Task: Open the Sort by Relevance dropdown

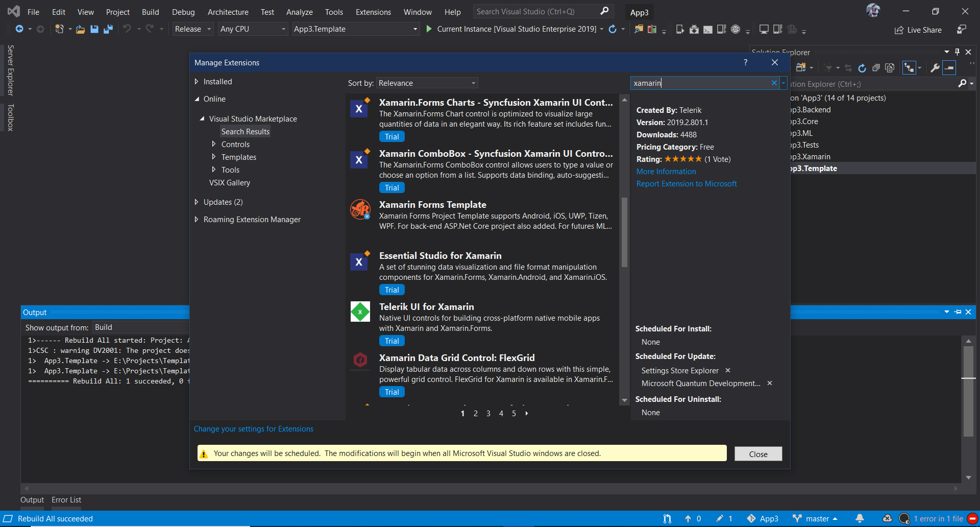Action: [x=427, y=83]
